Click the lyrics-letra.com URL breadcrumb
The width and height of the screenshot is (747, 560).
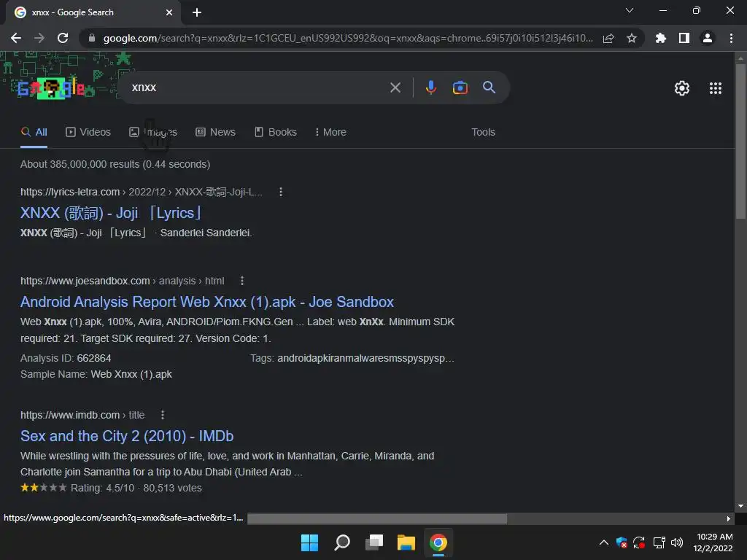click(x=141, y=192)
